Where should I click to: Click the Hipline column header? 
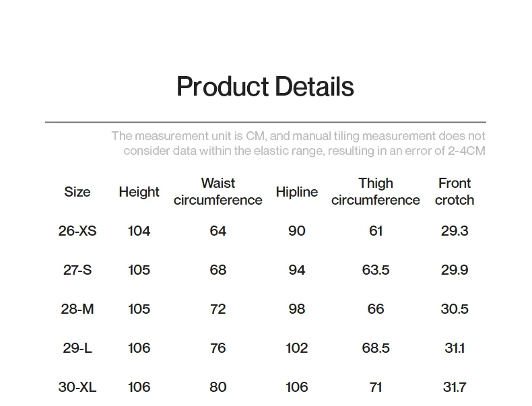[297, 192]
